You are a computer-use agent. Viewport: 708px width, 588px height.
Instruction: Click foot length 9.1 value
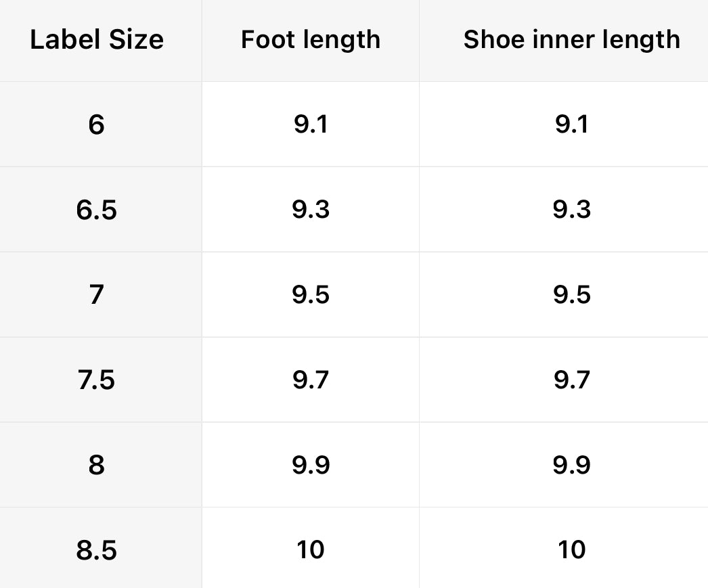(311, 125)
